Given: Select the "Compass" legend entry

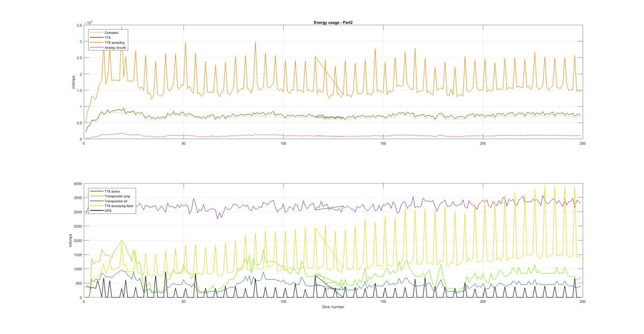Looking at the screenshot, I should tap(112, 33).
